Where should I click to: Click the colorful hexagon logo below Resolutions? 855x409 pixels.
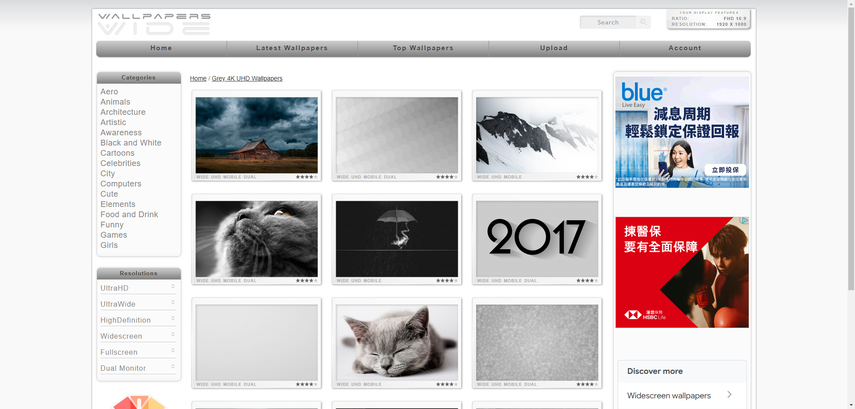pyautogui.click(x=139, y=402)
